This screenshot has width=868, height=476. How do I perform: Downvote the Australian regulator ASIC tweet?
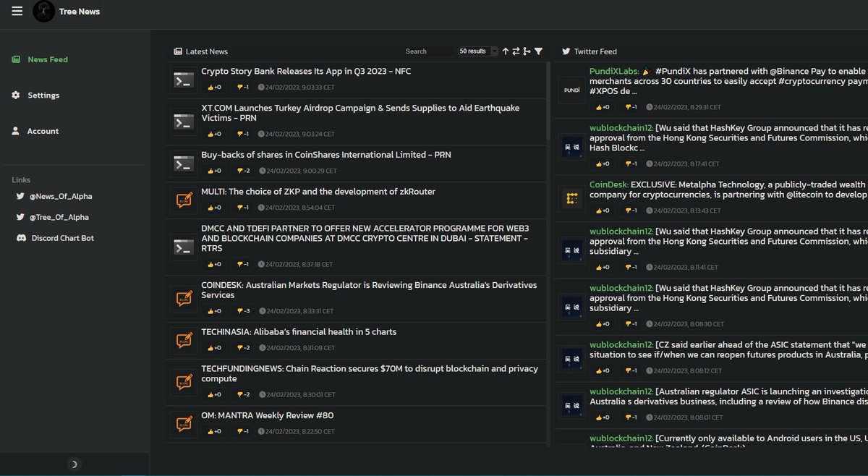click(x=631, y=417)
